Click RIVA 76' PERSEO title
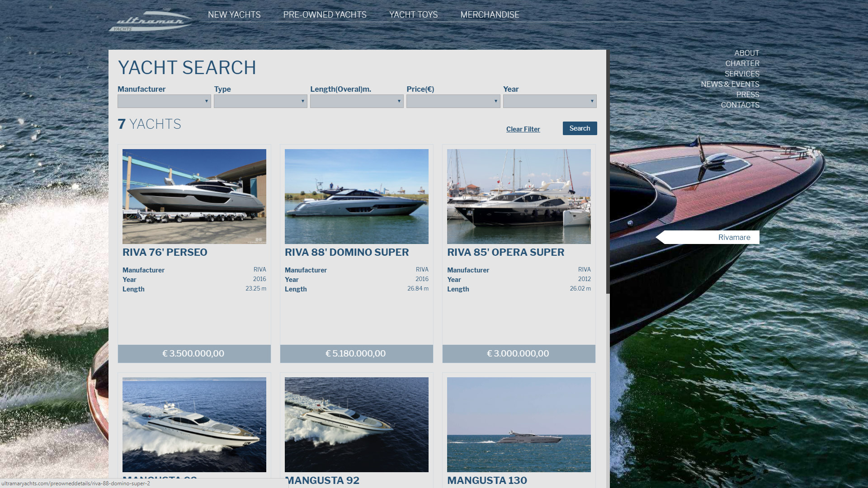 pos(165,252)
